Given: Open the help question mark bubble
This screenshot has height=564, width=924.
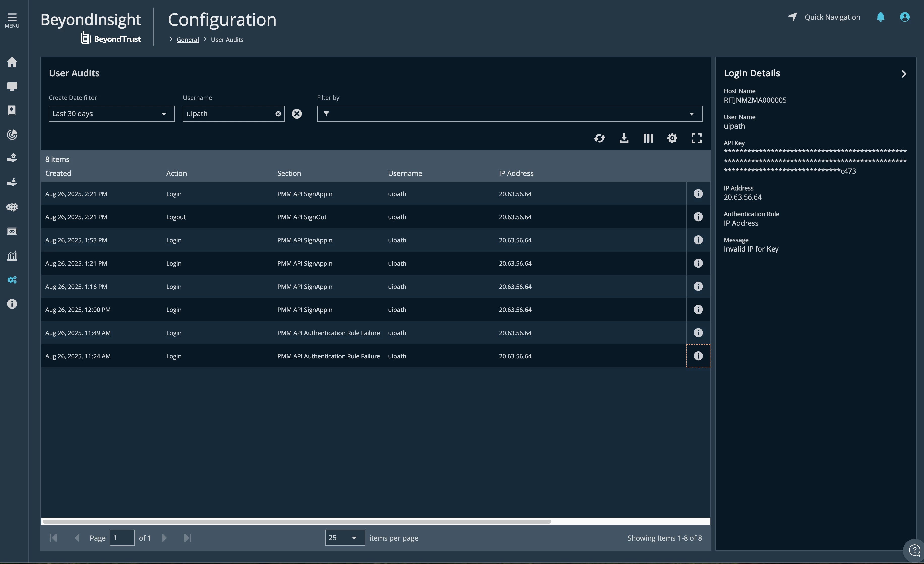Looking at the screenshot, I should point(914,551).
